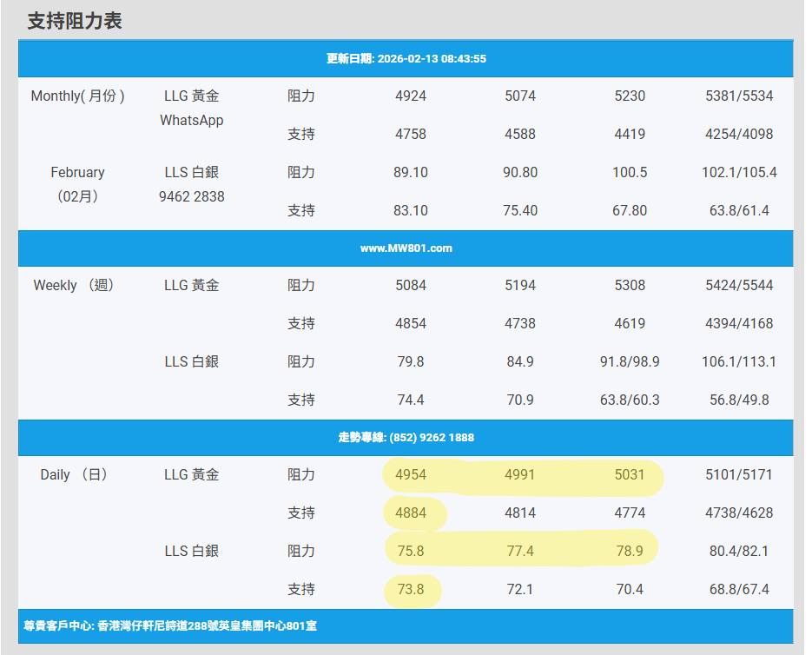Click the WhatsApp number 9462 2838
The width and height of the screenshot is (812, 655).
(x=191, y=197)
